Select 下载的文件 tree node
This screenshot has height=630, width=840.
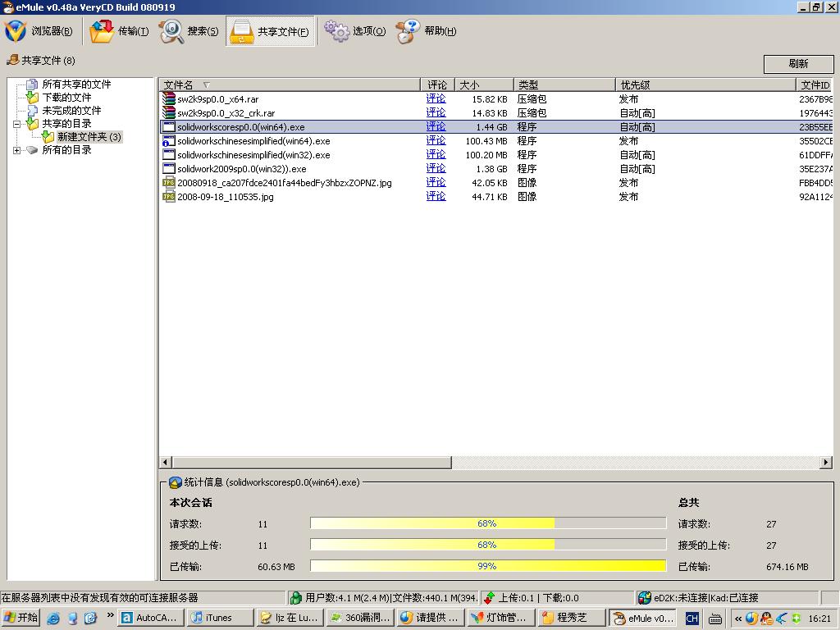[66, 98]
